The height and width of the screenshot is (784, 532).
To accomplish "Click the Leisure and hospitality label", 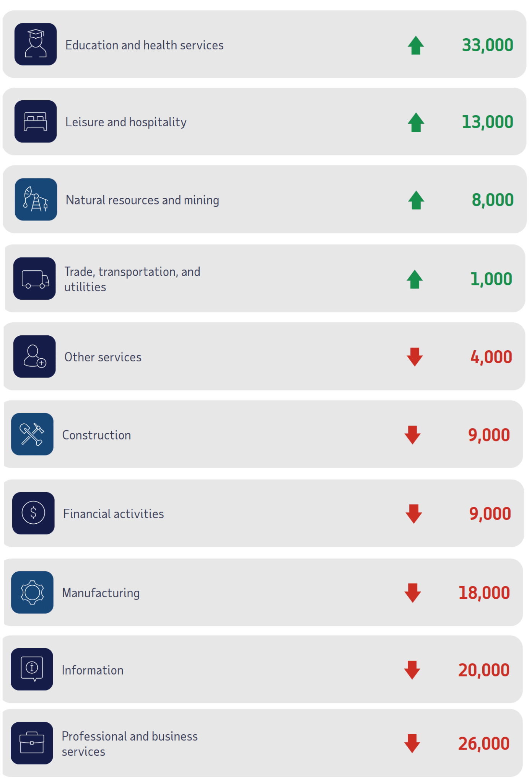I will coord(126,122).
